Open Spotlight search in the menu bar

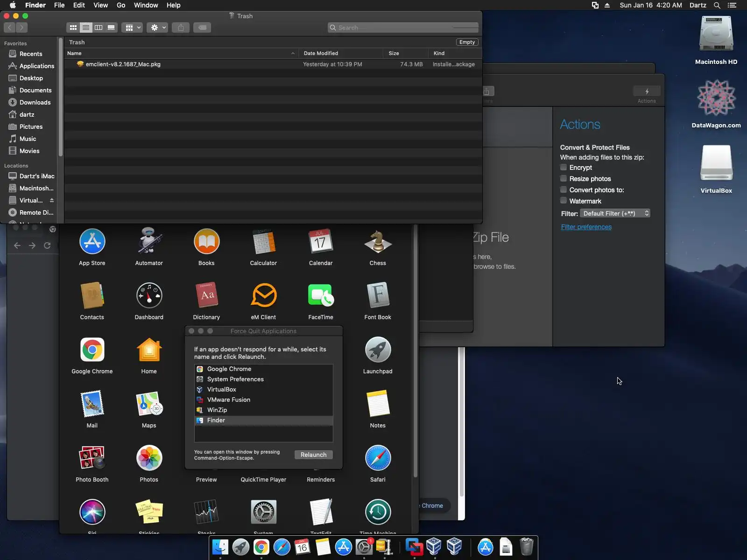[x=717, y=5]
